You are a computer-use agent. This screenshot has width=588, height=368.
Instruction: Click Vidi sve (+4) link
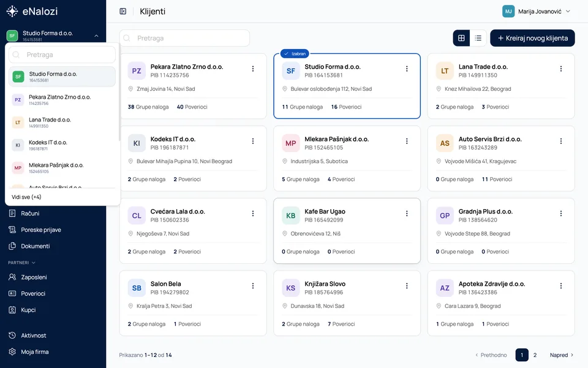(26, 197)
